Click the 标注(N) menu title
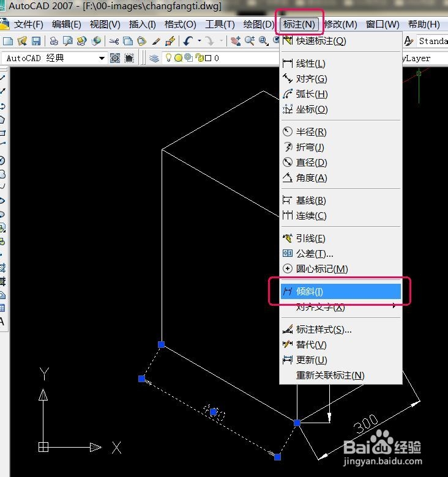Screen dimensions: 448x477 click(x=299, y=24)
